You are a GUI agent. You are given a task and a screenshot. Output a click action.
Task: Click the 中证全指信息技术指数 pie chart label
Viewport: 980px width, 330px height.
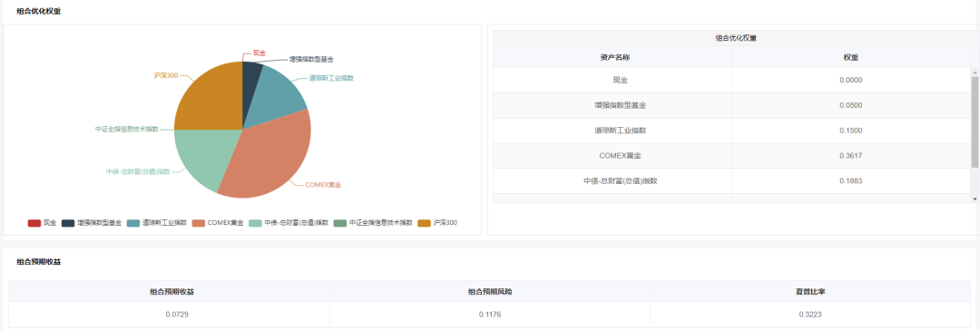point(126,129)
